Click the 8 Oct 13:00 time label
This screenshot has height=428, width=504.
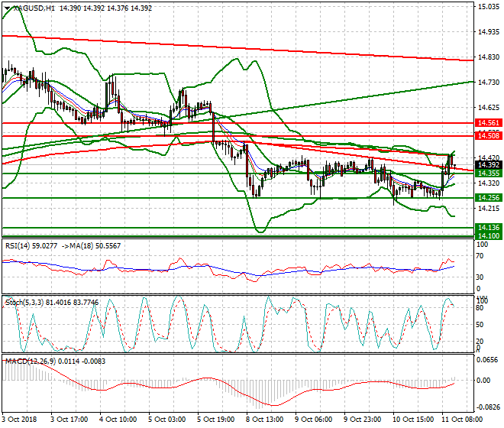click(x=263, y=420)
